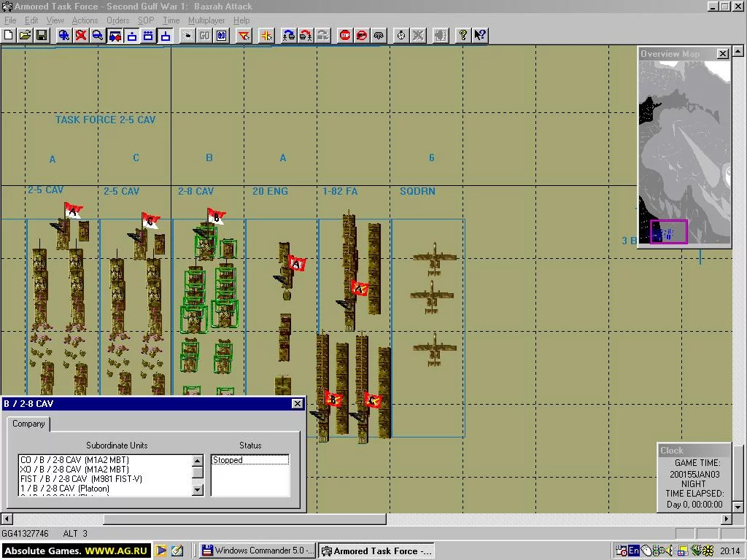747x560 pixels.
Task: Select 1 / B / 2-8 CAV (Platoon)
Action: point(105,489)
